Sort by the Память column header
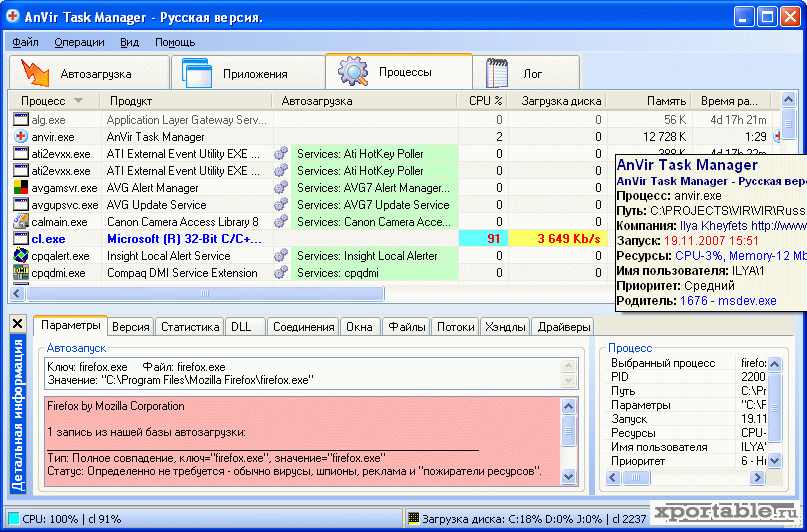 point(649,101)
